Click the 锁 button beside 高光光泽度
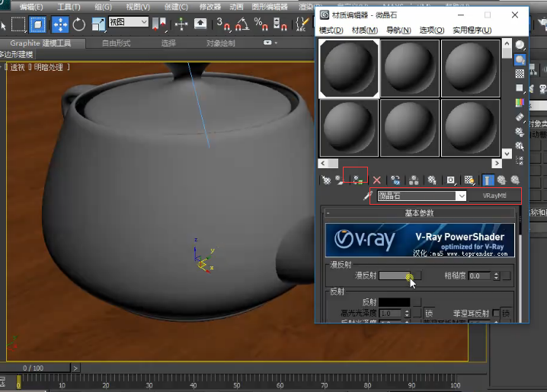Screen dimensions: 547x392 [429, 314]
